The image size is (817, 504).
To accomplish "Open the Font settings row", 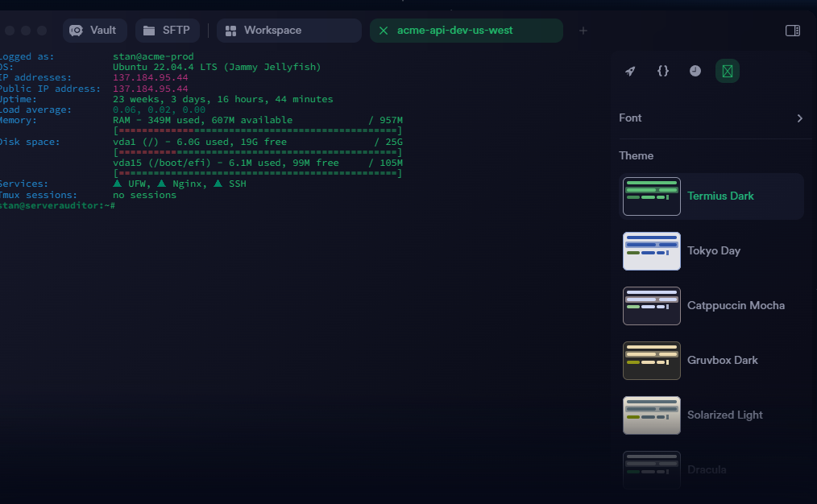I will coord(711,118).
